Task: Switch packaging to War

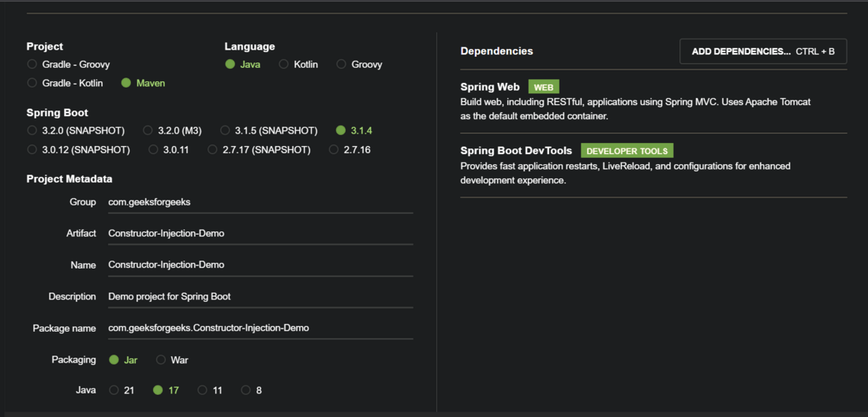Action: (x=161, y=359)
